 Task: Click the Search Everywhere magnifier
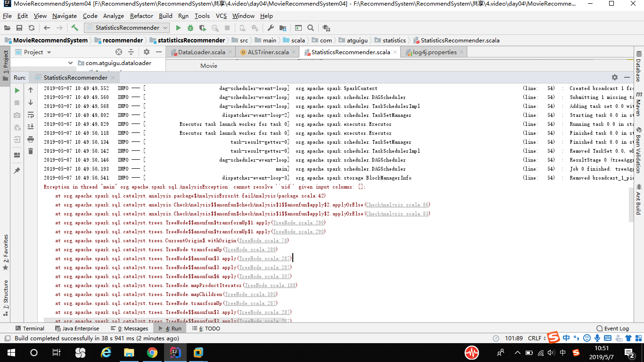(310, 27)
